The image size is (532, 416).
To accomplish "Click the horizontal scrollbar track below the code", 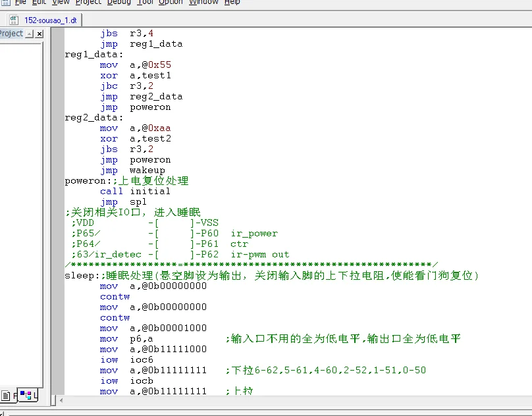I will (x=296, y=400).
